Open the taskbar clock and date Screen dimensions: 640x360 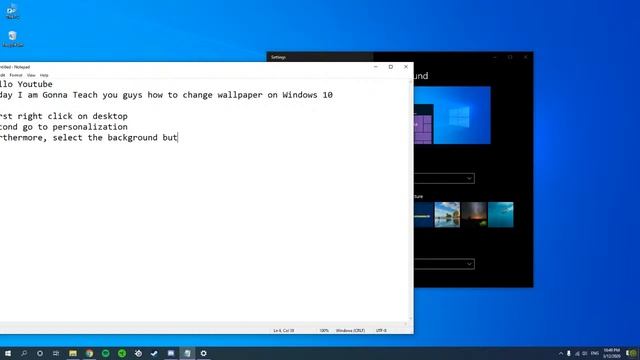(612, 353)
